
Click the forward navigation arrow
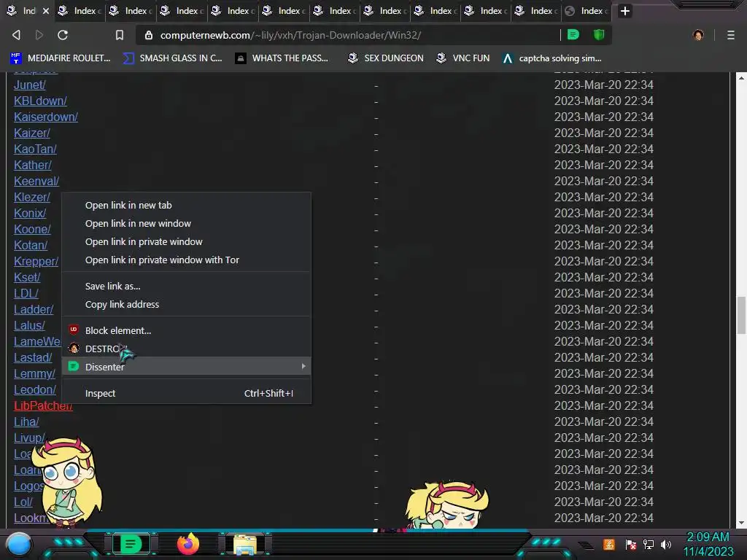pos(39,35)
